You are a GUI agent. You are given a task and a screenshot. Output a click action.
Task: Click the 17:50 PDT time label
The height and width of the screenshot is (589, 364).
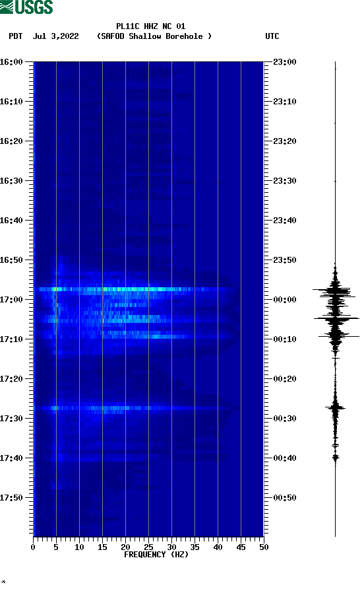coord(11,498)
